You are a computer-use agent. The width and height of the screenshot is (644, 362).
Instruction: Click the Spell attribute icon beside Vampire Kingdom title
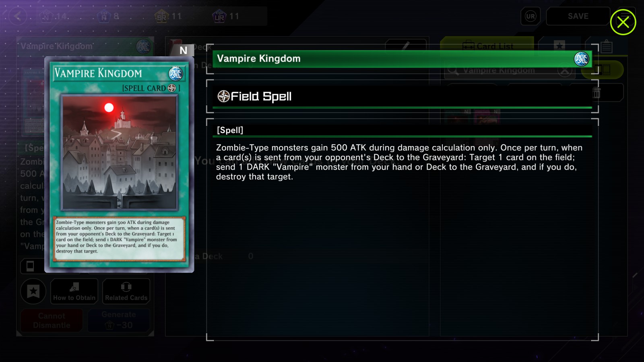click(x=581, y=59)
